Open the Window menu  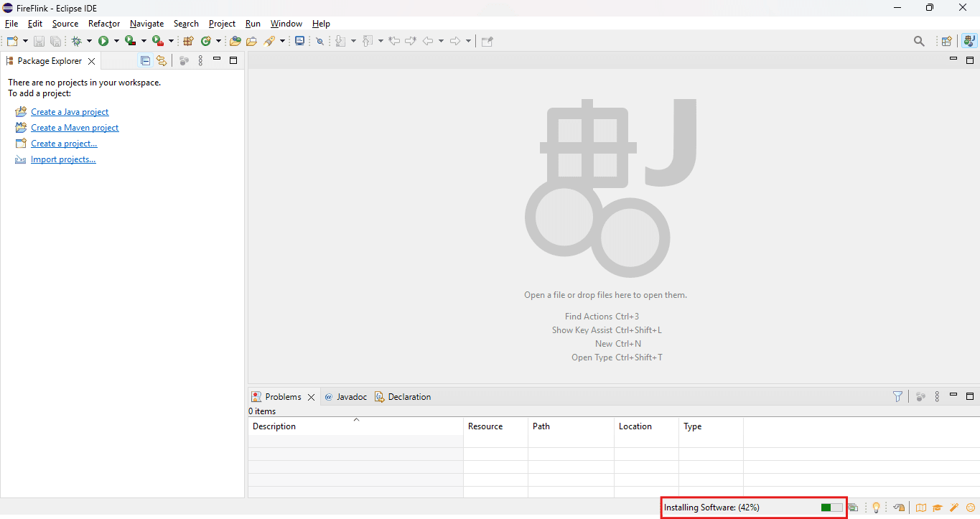[x=286, y=24]
